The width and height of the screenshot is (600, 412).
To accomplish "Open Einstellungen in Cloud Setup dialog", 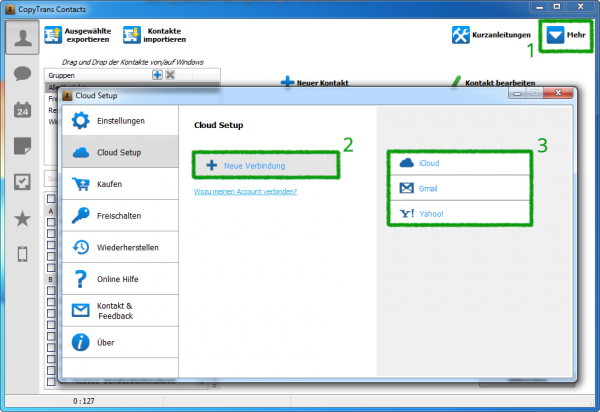I will coord(120,121).
